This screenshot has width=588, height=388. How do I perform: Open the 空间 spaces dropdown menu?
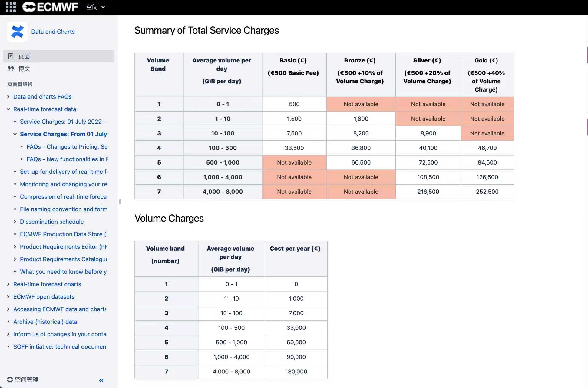coord(95,7)
